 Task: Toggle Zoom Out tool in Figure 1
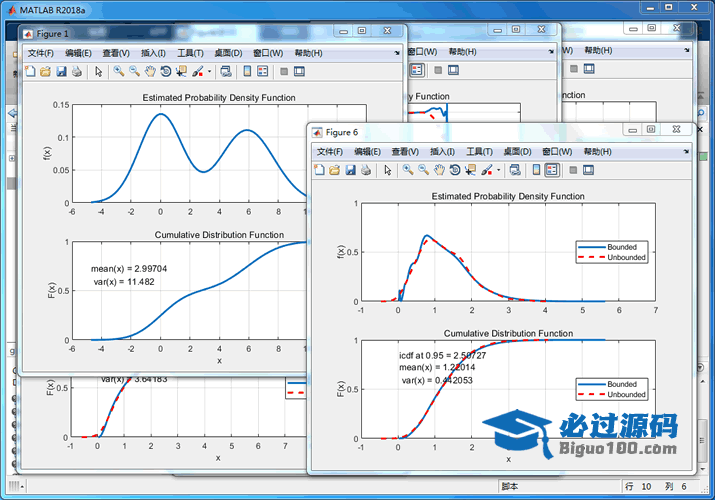[x=134, y=72]
